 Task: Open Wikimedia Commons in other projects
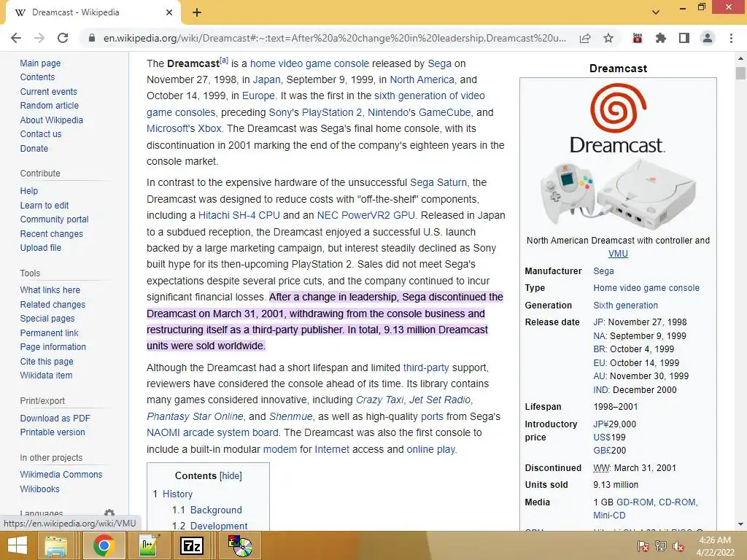pyautogui.click(x=61, y=475)
